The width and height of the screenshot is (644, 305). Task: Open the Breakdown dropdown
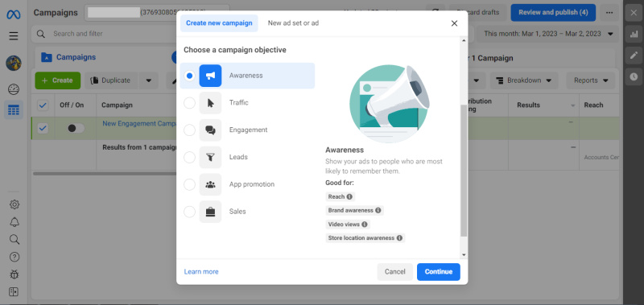coord(524,80)
